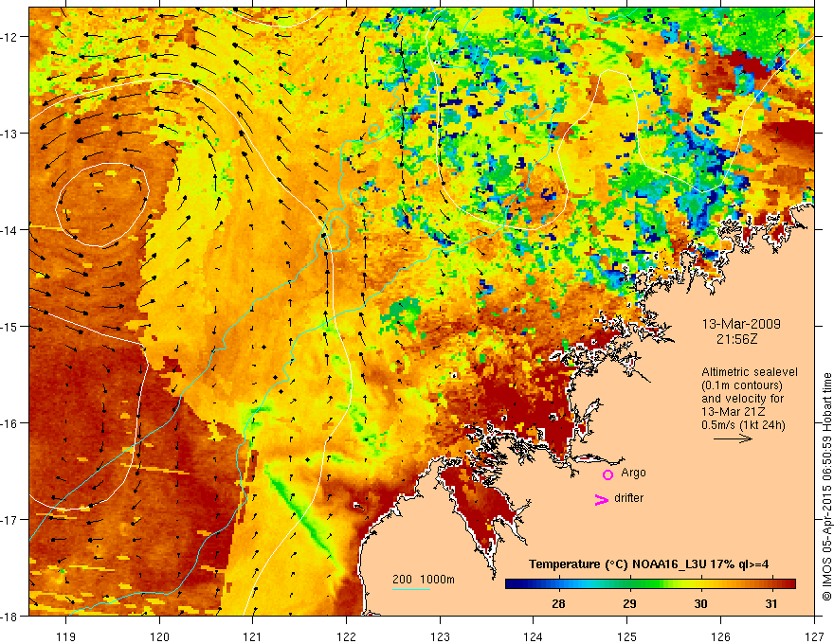
Task: Click the '125' longitude axis label
Action: (627, 637)
